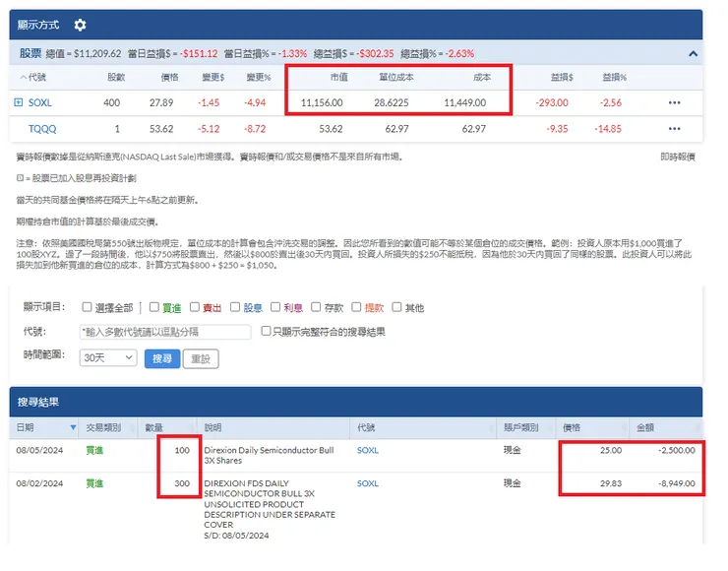Screen dimensions: 728x571
Task: Select SOXL market value 11,156.00
Action: tap(322, 102)
